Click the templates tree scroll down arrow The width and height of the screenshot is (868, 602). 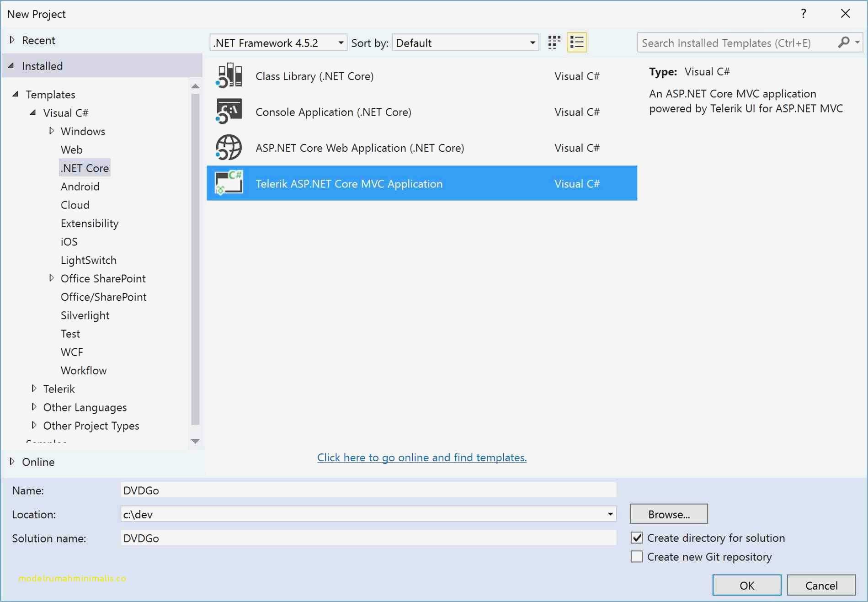point(195,441)
